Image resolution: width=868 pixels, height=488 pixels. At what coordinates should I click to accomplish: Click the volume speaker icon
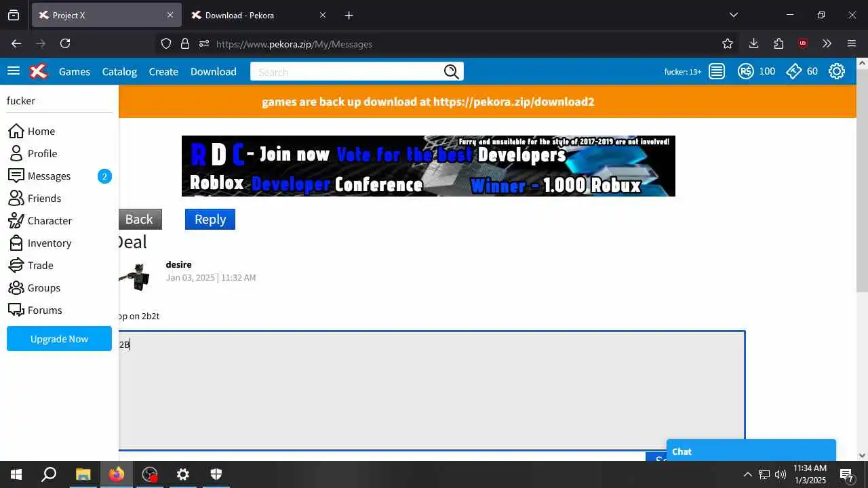click(x=780, y=474)
